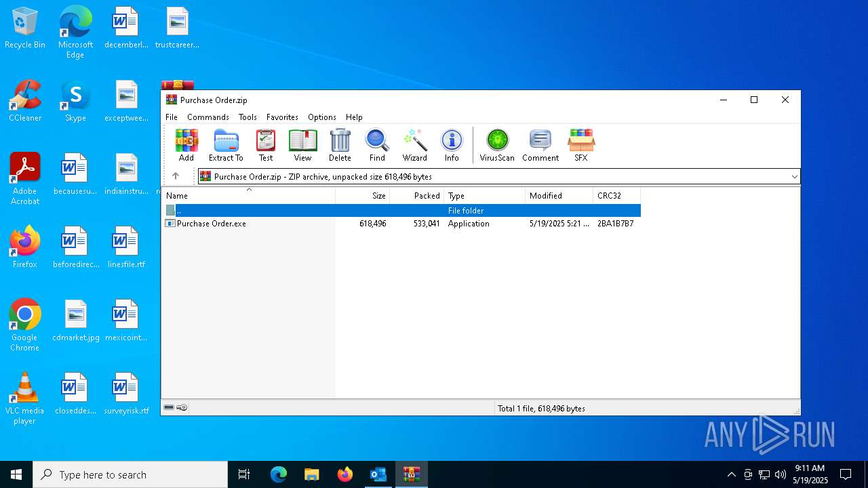Open Google Chrome desktop shortcut
Viewport: 868px width, 488px height.
click(25, 325)
